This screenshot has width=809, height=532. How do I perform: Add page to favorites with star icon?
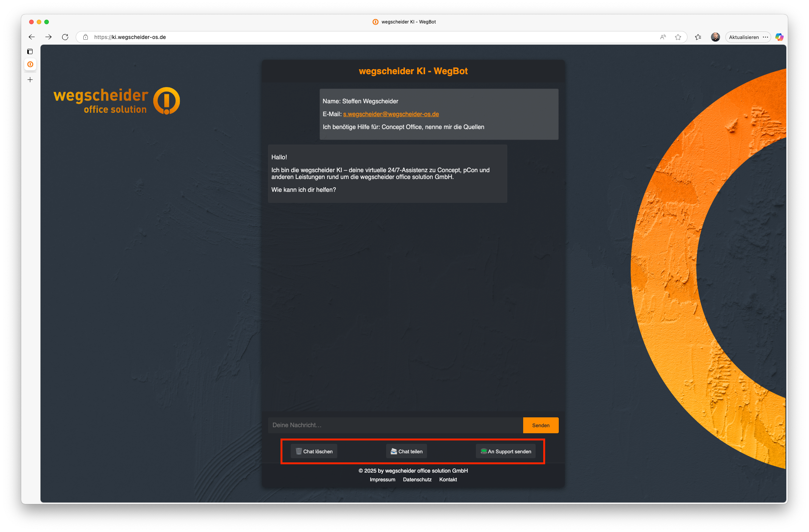tap(678, 37)
